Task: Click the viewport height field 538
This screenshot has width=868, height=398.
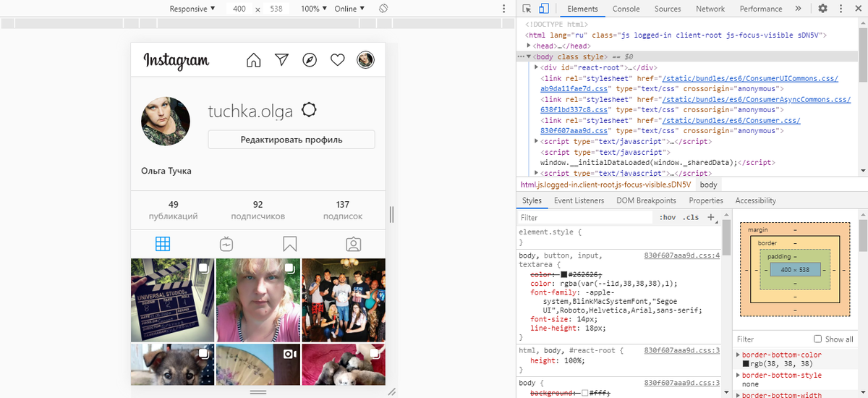Action: click(276, 9)
